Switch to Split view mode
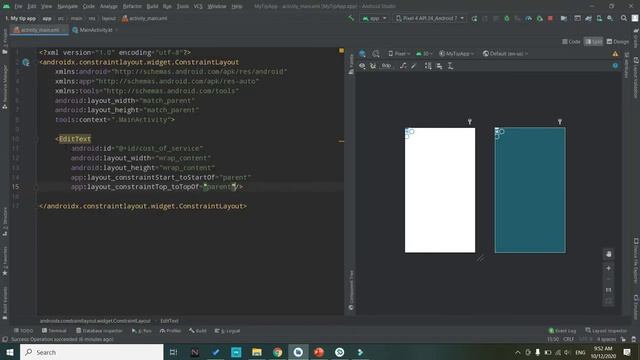640x360 pixels. point(593,42)
